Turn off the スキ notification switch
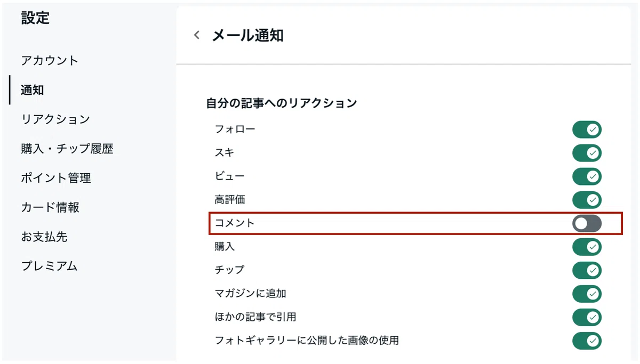Image resolution: width=640 pixels, height=364 pixels. tap(587, 153)
